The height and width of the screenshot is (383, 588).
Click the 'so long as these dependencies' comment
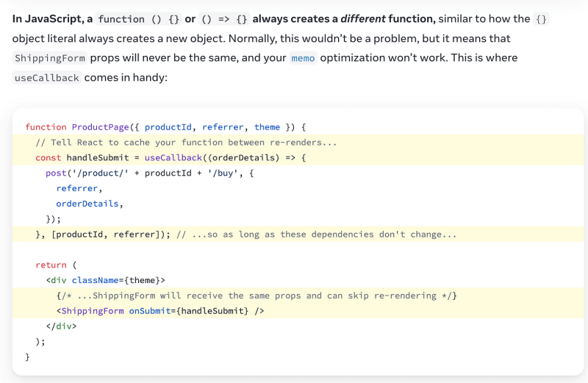(x=316, y=235)
